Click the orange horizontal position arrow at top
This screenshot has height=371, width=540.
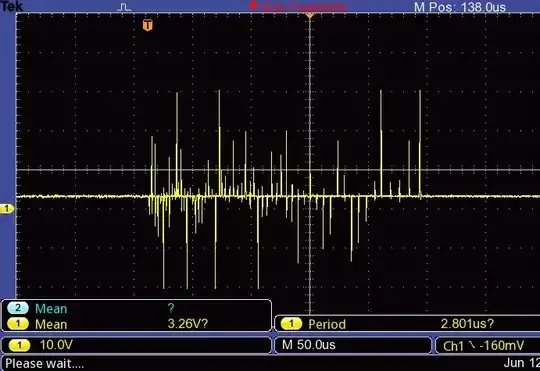point(310,16)
